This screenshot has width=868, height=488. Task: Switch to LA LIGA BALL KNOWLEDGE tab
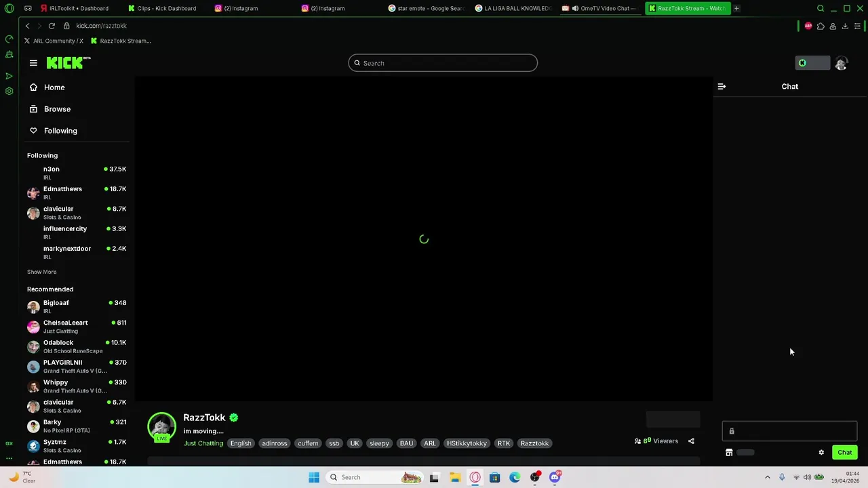coord(513,8)
